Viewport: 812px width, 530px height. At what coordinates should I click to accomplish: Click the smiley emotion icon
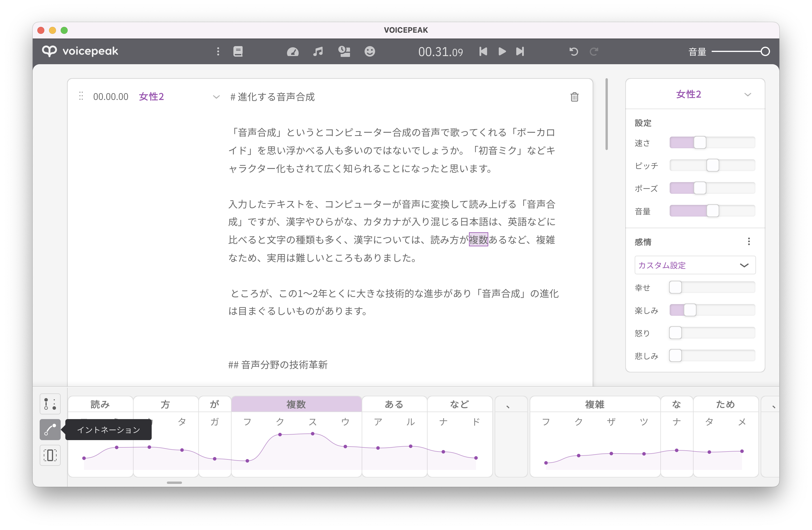(x=370, y=52)
